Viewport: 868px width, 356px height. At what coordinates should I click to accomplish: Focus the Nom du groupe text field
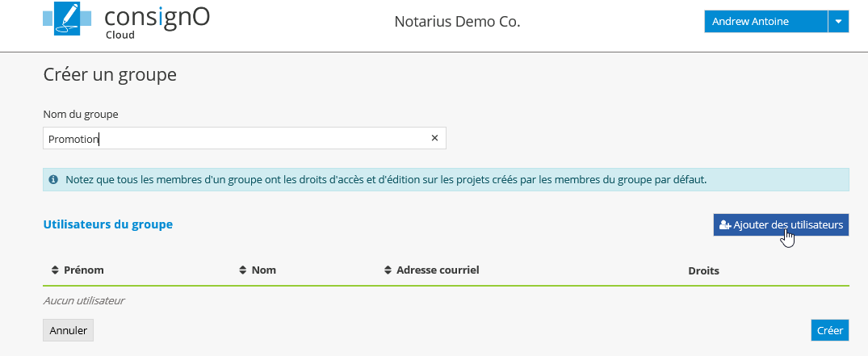pyautogui.click(x=234, y=138)
